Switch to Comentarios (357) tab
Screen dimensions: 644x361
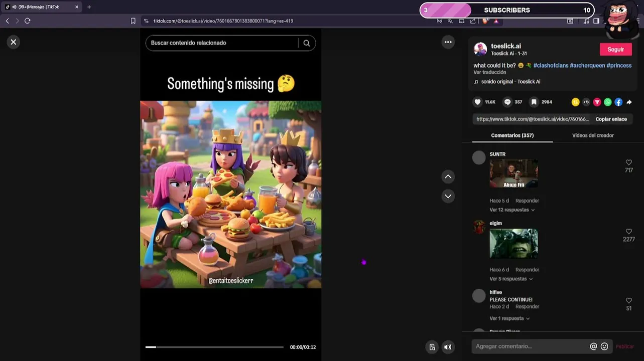[x=512, y=135]
